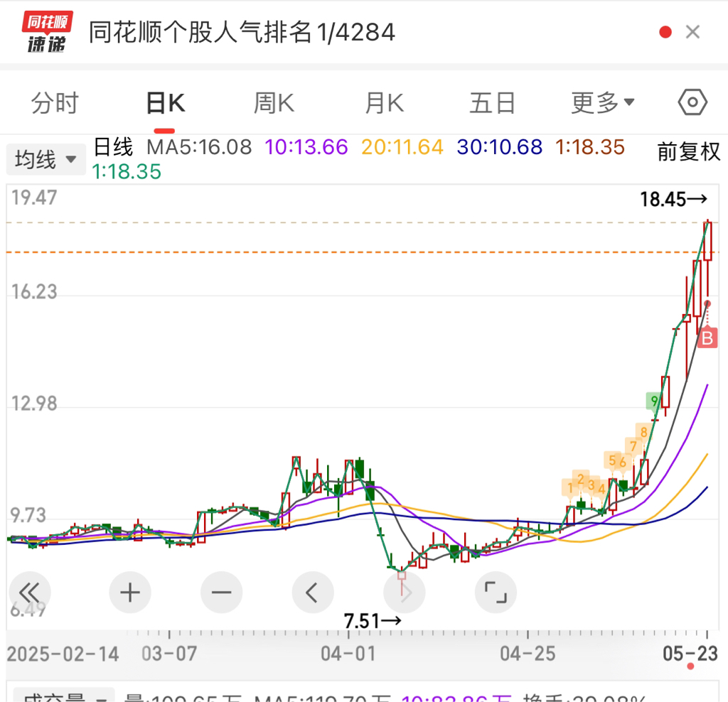Viewport: 728px width, 702px height.
Task: Tap the brown 1:18.35 value
Action: (x=589, y=147)
